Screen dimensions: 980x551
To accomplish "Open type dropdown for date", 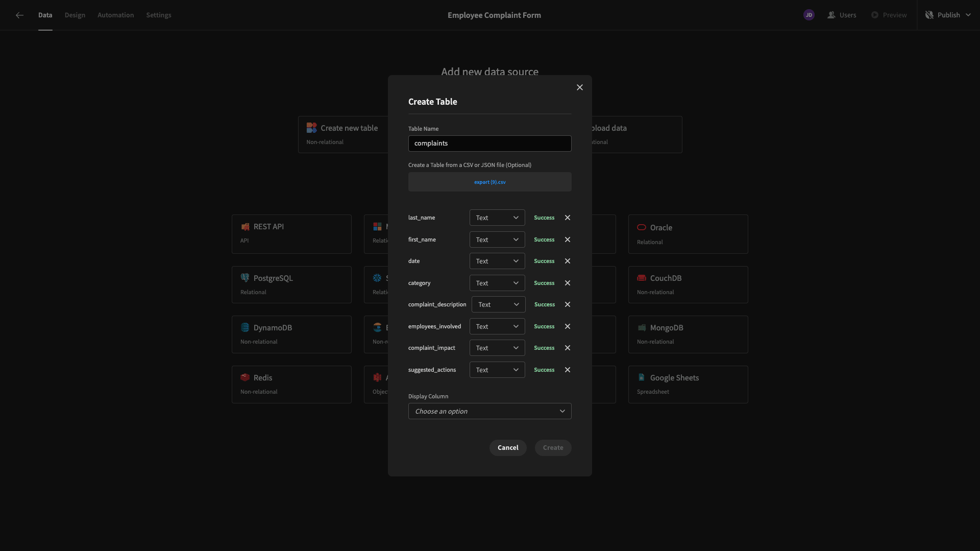I will (x=497, y=261).
